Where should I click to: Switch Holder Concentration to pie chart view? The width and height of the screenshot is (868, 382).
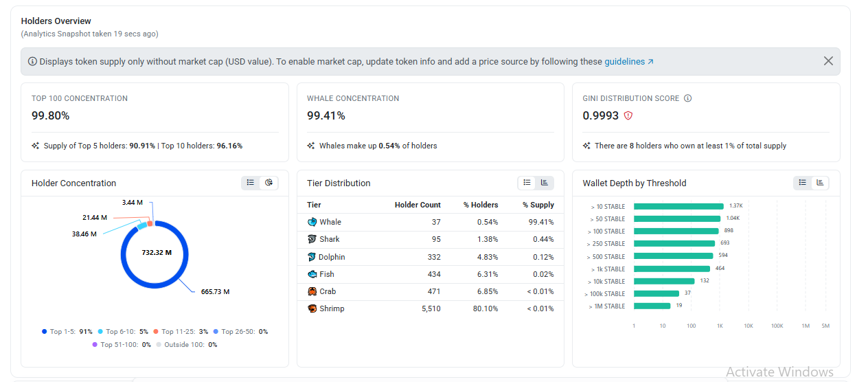pyautogui.click(x=269, y=183)
